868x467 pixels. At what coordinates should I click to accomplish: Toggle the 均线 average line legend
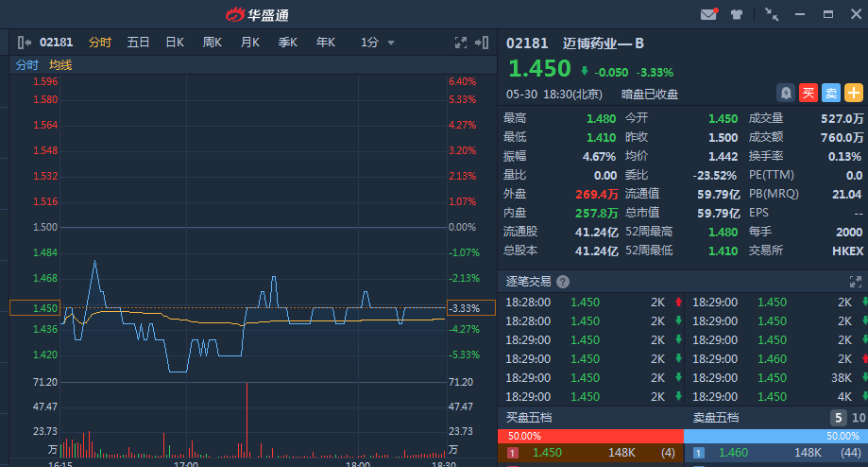tap(60, 65)
